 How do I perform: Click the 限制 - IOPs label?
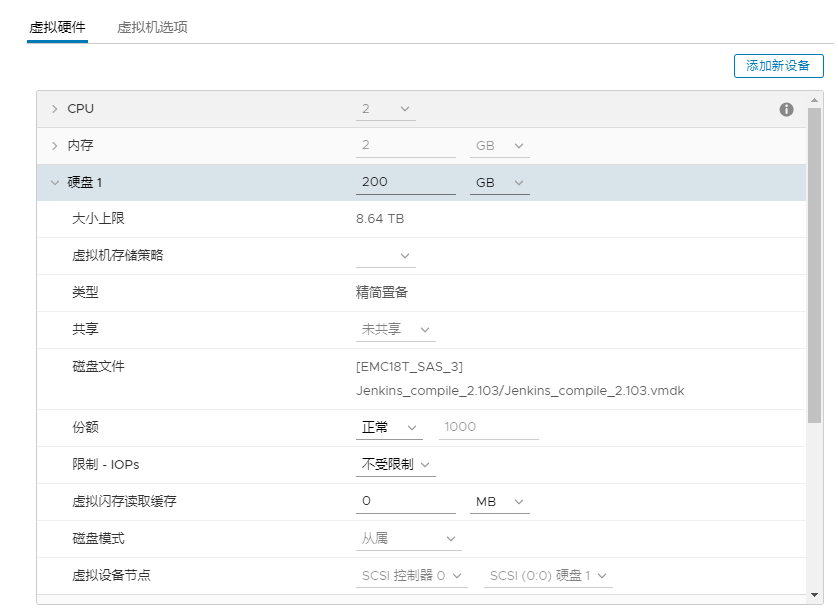pyautogui.click(x=106, y=464)
